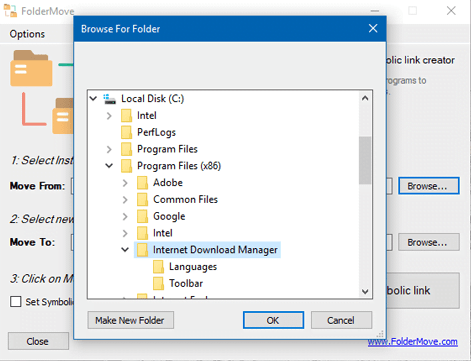This screenshot has width=471, height=361.
Task: Select the Google folder name
Action: [169, 216]
